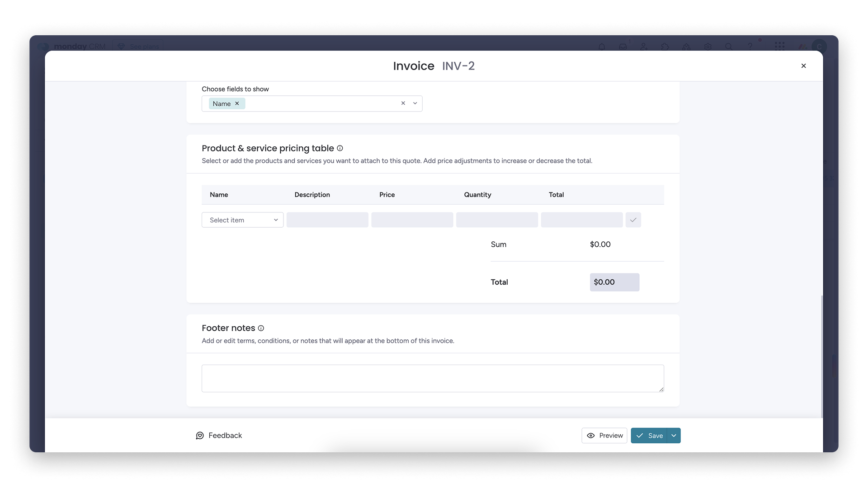Open the help question mark icon
The height and width of the screenshot is (488, 868).
[750, 47]
